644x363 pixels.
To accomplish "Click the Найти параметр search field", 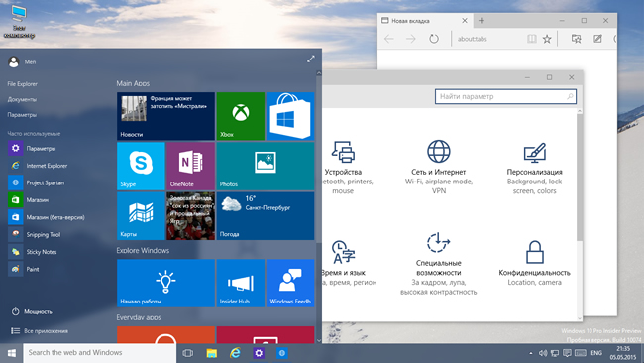I will coord(505,96).
